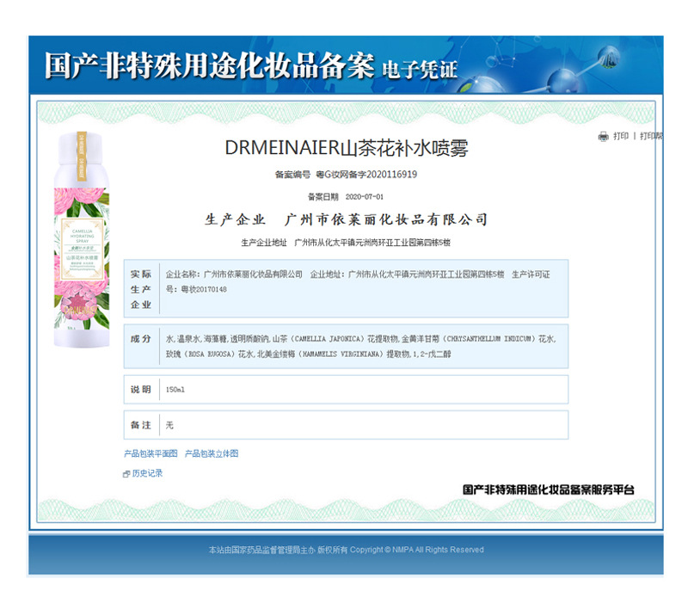Click product title DRMEINAIER山茶花补水喷雾
Image resolution: width=688 pixels, height=616 pixels.
click(x=347, y=148)
